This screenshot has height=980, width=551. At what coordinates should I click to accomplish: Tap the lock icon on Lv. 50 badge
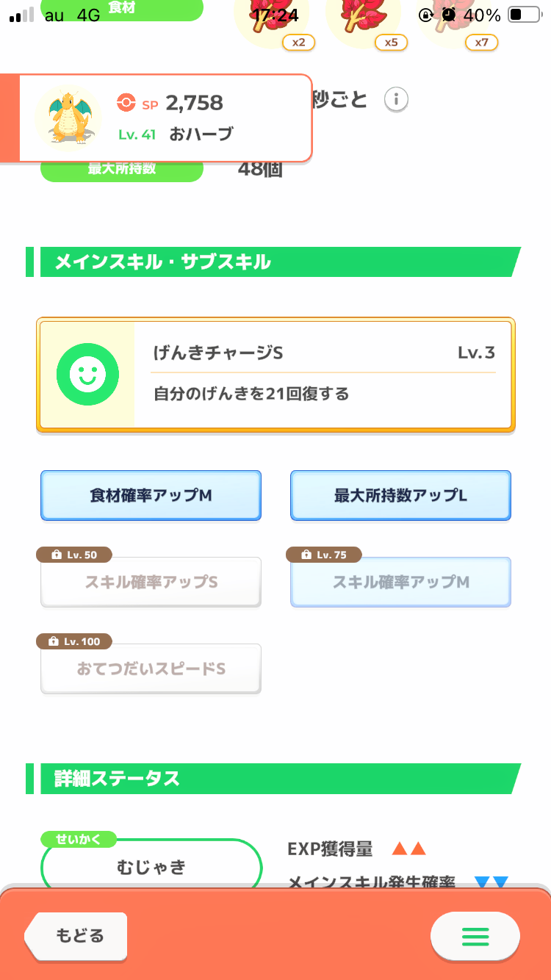(57, 555)
